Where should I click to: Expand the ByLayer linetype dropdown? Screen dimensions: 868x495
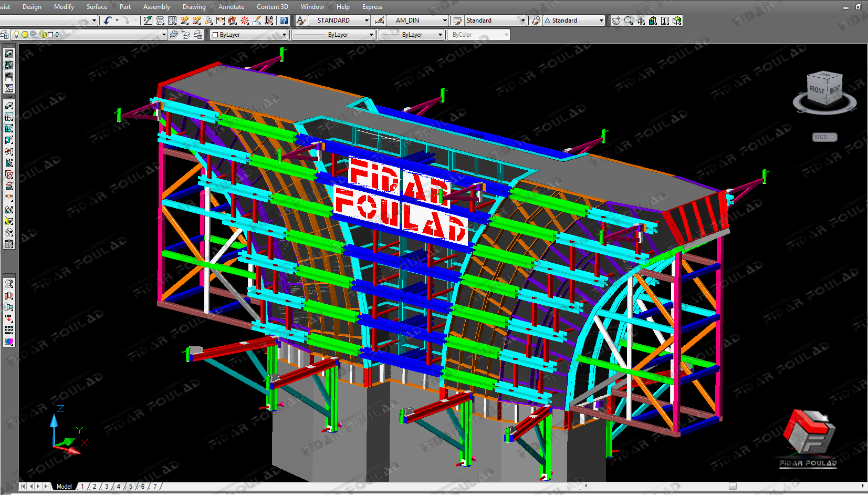[x=371, y=35]
